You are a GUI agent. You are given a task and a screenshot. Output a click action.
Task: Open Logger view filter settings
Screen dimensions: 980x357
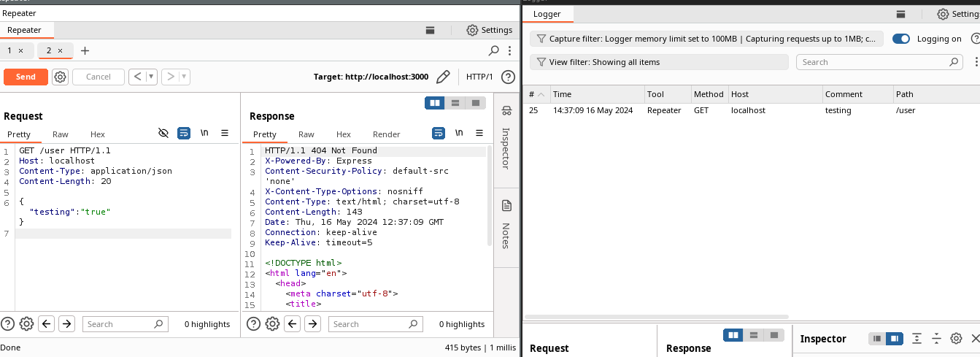(659, 62)
